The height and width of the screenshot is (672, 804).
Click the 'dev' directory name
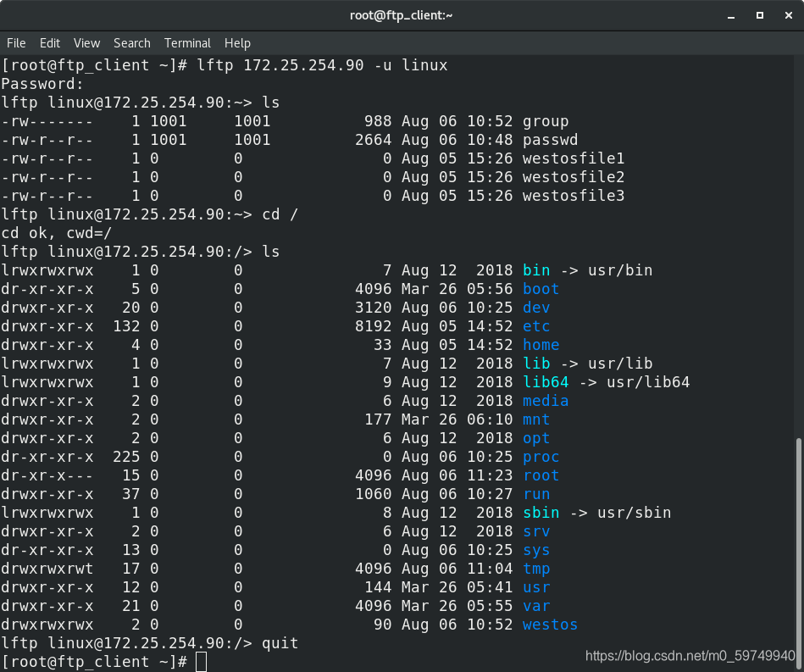click(536, 308)
